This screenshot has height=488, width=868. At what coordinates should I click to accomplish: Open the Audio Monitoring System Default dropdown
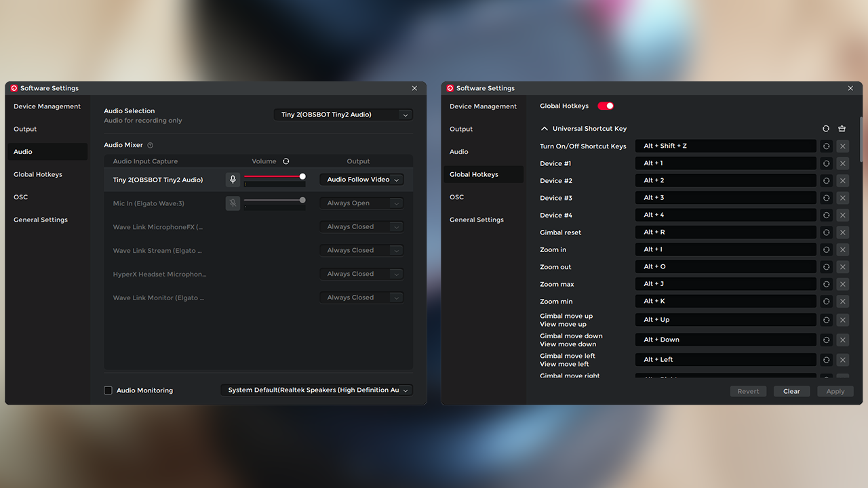317,390
